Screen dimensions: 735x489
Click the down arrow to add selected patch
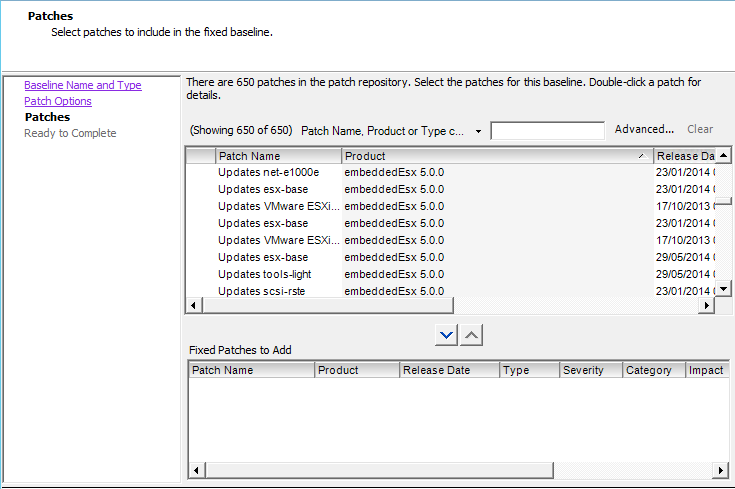(447, 336)
